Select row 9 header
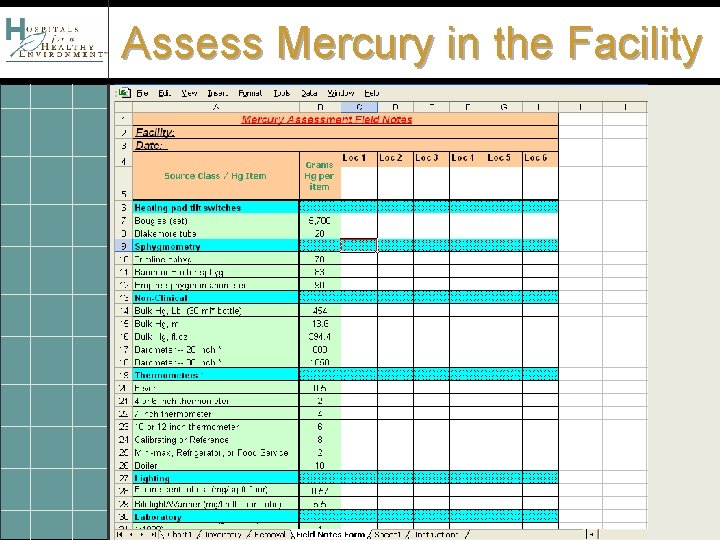 [124, 246]
